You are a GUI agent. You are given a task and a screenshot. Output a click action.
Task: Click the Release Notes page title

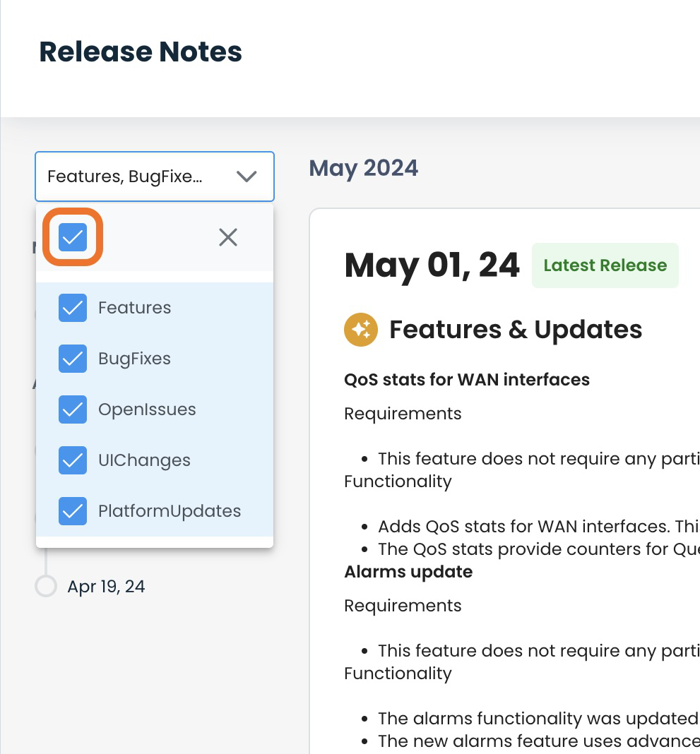[x=141, y=52]
